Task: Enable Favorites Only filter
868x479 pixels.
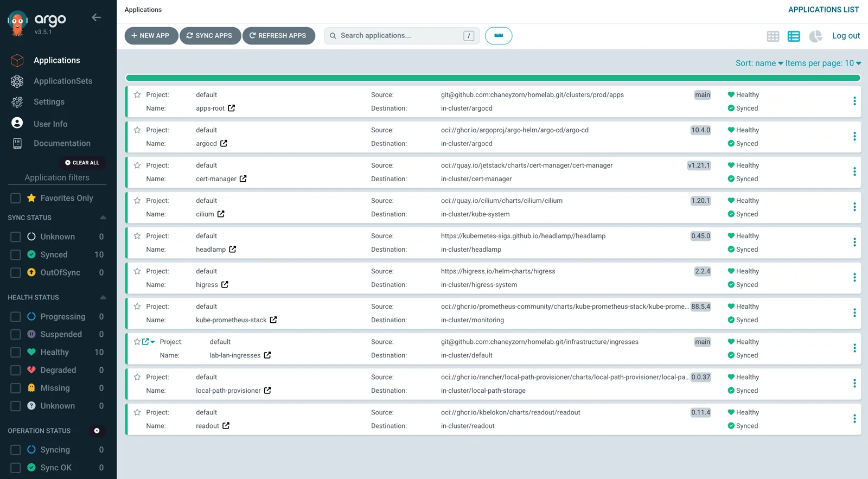Action: coord(16,199)
